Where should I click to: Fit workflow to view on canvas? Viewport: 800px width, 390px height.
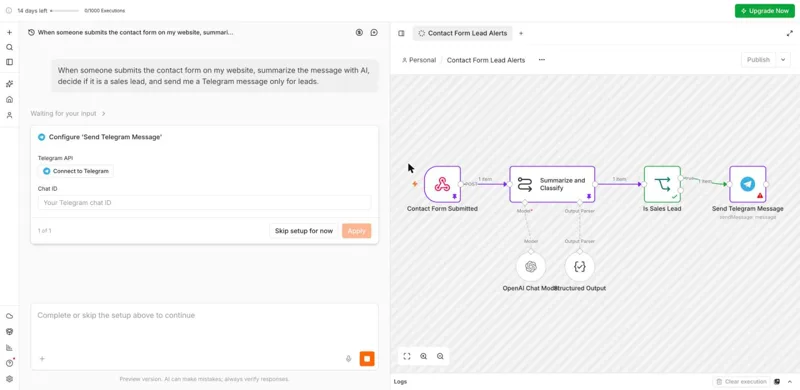[407, 356]
